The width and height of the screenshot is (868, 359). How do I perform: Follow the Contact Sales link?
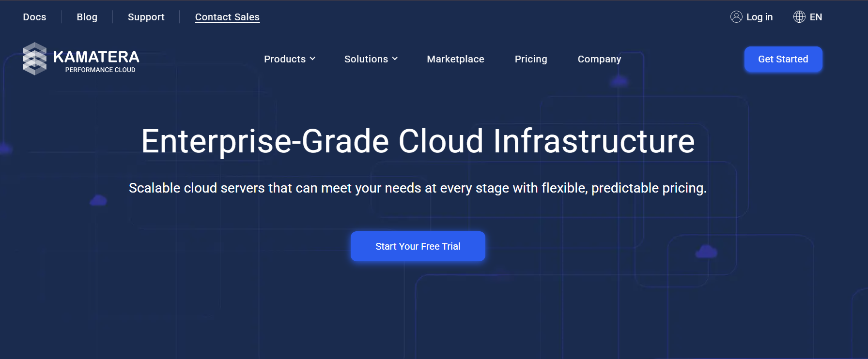pos(227,17)
